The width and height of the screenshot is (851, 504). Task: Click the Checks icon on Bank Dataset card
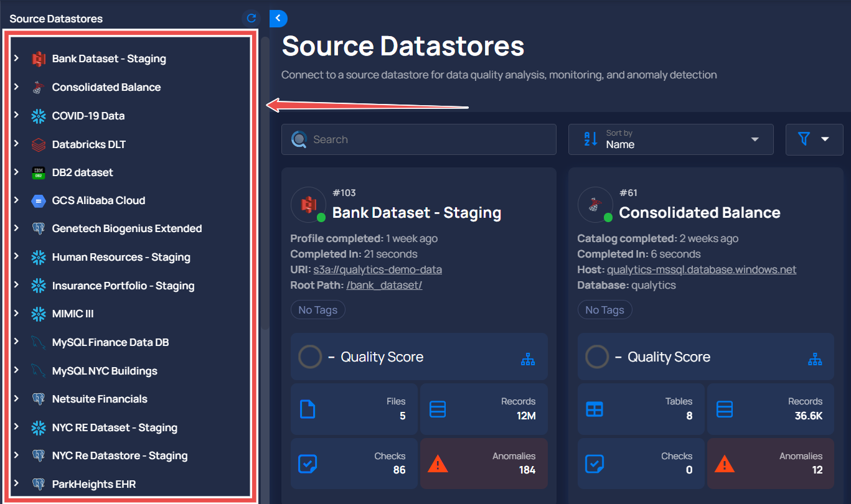[308, 464]
